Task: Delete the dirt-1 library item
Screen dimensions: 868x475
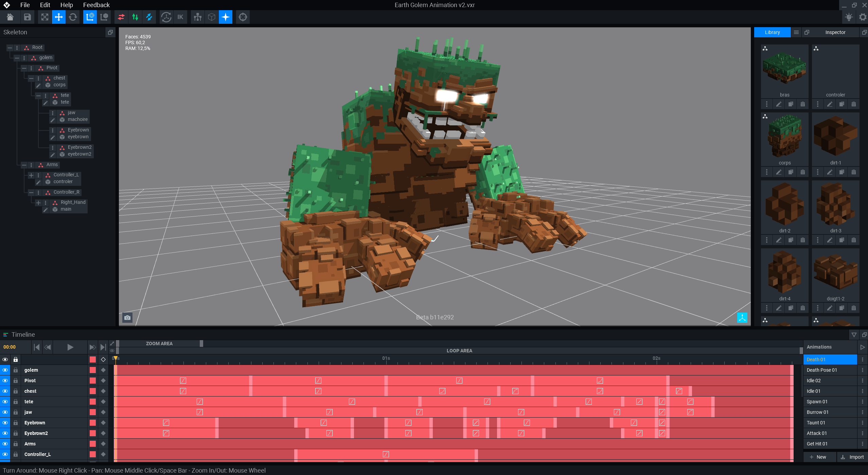Action: click(853, 172)
